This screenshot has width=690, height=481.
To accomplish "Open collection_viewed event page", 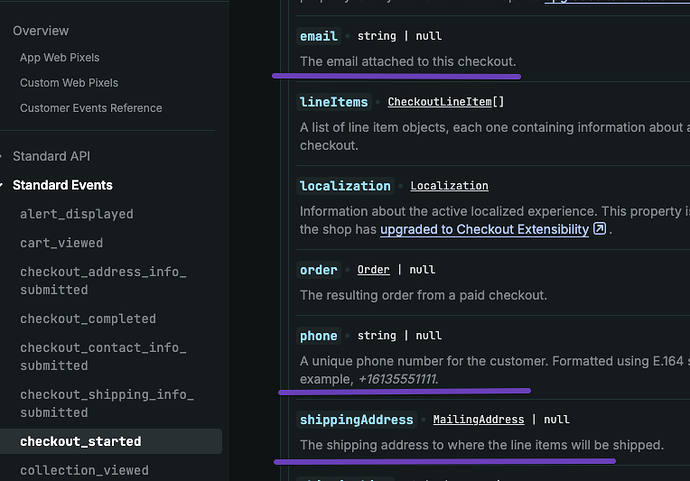I will [x=84, y=470].
